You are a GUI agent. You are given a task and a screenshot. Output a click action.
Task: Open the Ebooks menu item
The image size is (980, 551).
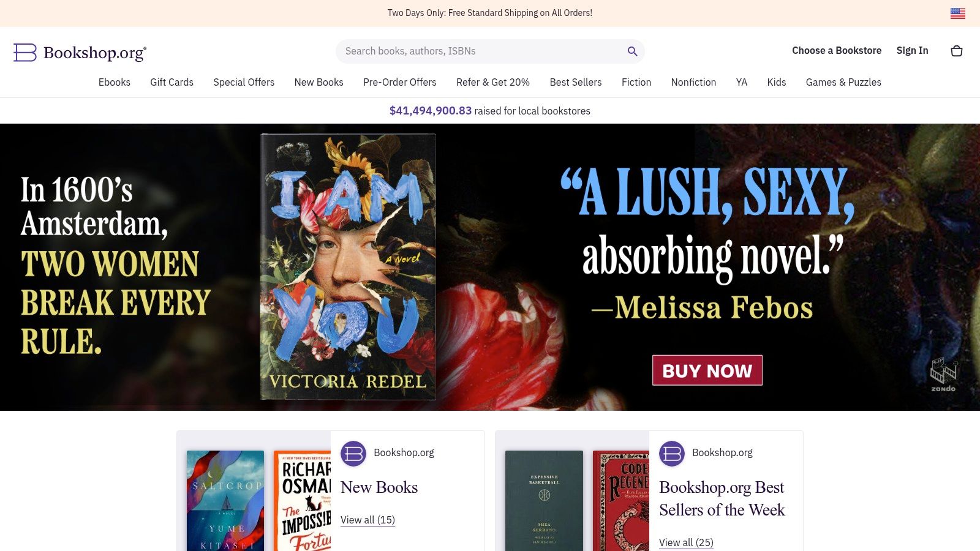115,82
